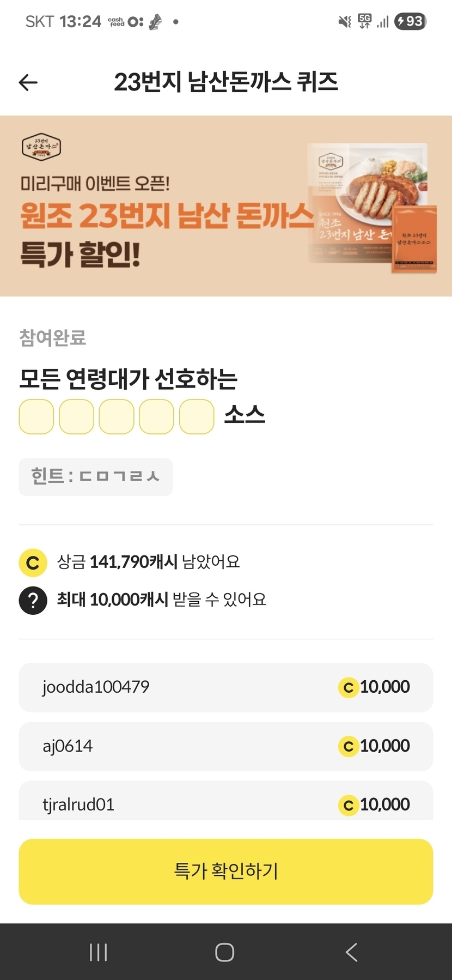Tap the coin icon in joodda100479 row
Image resolution: width=452 pixels, height=980 pixels.
pyautogui.click(x=348, y=688)
